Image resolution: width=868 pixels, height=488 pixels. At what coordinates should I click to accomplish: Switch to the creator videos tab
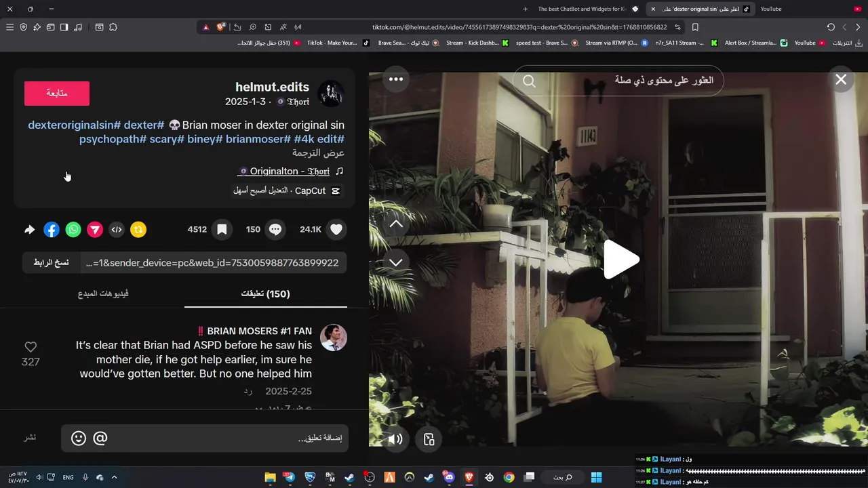point(103,294)
